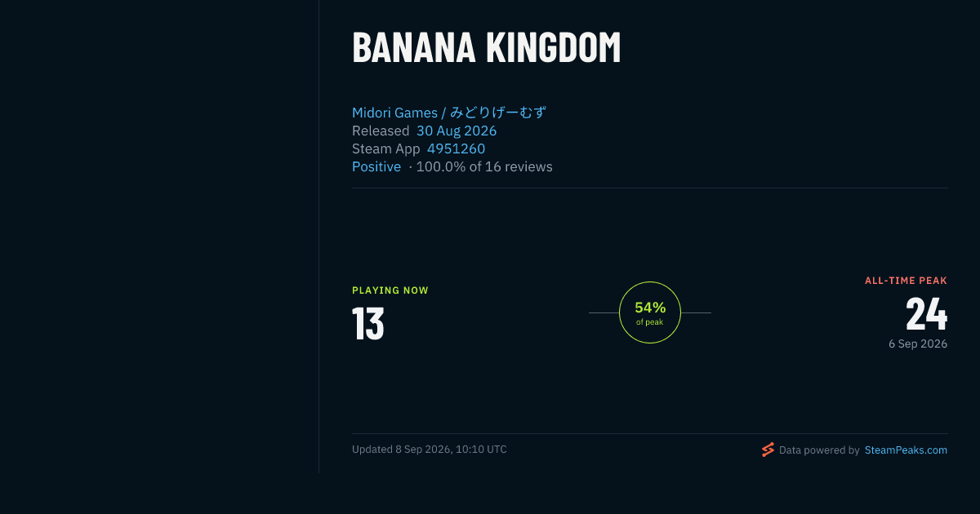This screenshot has height=514, width=980.
Task: Click the Updated 8 Sep 2026 timestamp
Action: point(430,450)
